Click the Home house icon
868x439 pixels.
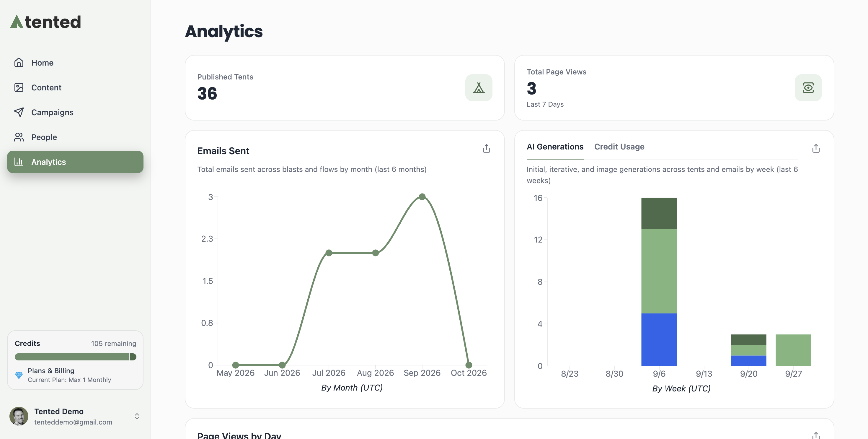pyautogui.click(x=19, y=63)
